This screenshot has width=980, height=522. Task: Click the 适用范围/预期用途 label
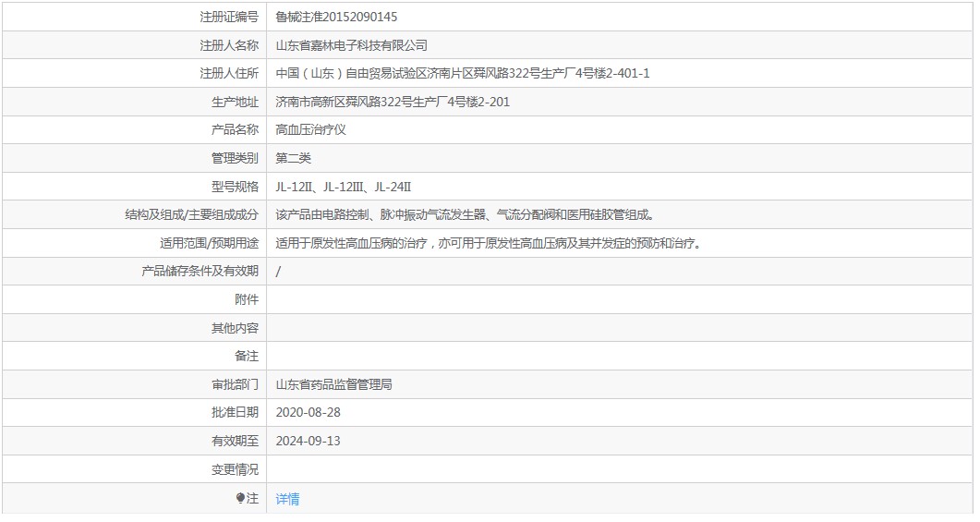[x=209, y=243]
